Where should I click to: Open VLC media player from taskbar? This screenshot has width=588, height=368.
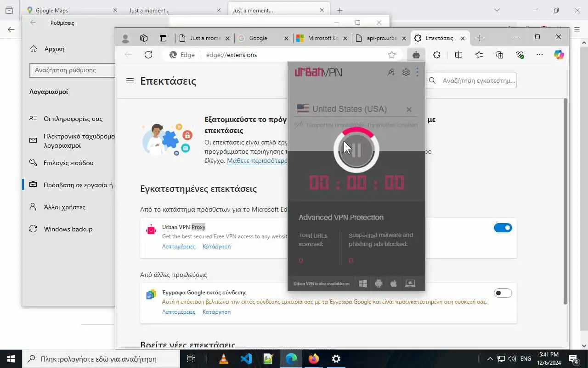point(224,359)
